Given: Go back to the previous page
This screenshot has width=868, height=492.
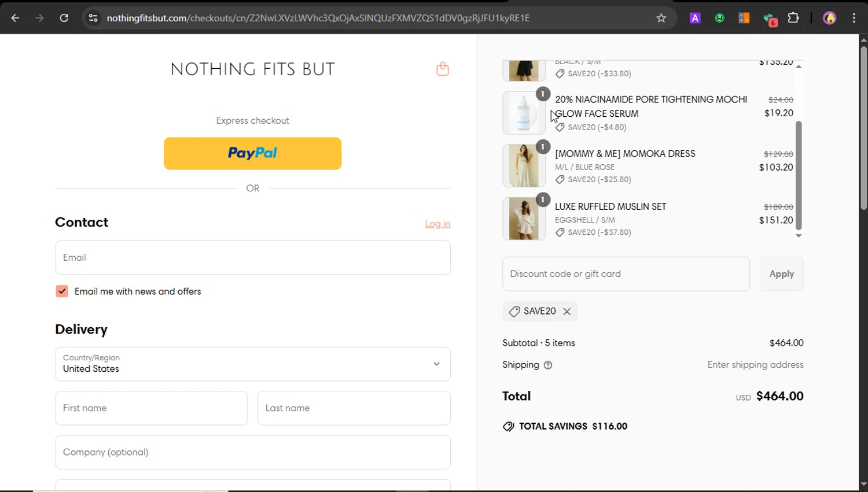Looking at the screenshot, I should coord(15,18).
